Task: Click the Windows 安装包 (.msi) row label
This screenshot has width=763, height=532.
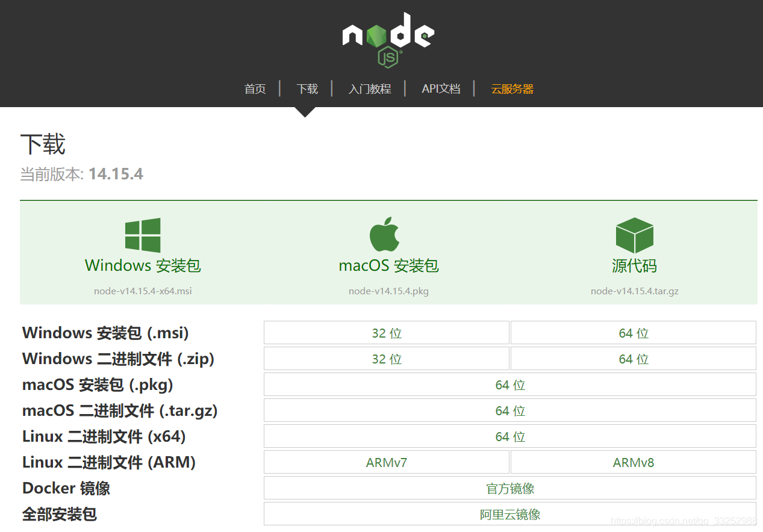Action: [105, 333]
